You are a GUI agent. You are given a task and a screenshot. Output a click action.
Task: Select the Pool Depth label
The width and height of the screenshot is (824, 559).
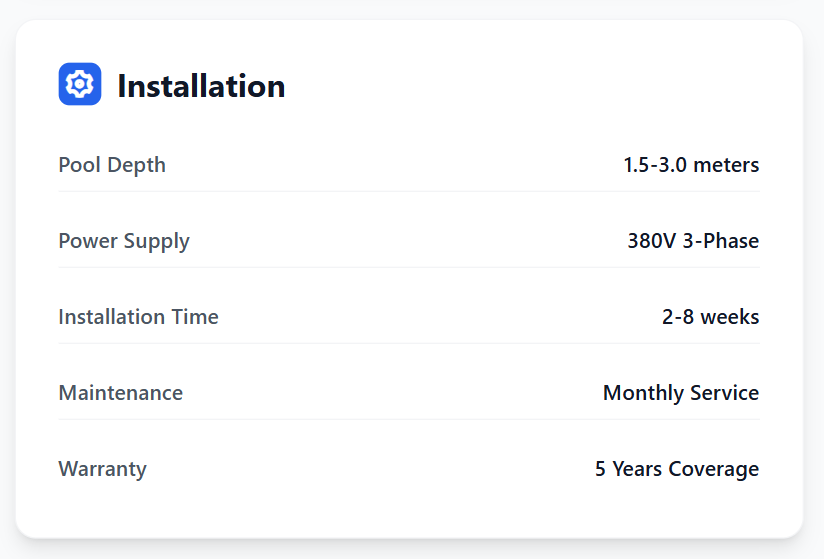point(112,165)
